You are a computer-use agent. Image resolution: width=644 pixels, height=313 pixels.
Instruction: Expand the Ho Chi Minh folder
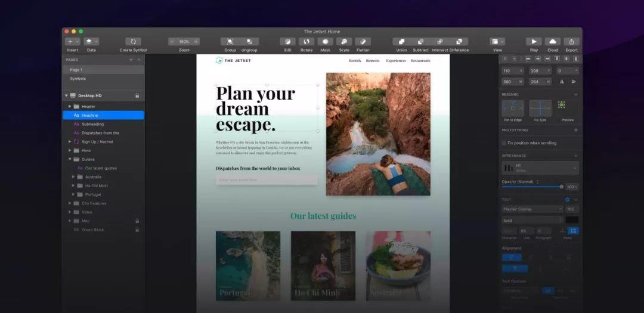click(x=73, y=185)
